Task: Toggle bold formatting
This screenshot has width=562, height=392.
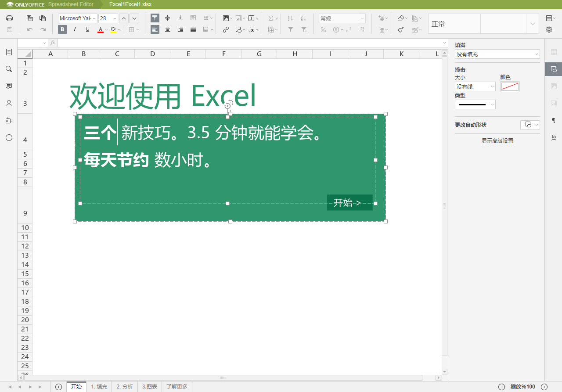Action: tap(62, 29)
